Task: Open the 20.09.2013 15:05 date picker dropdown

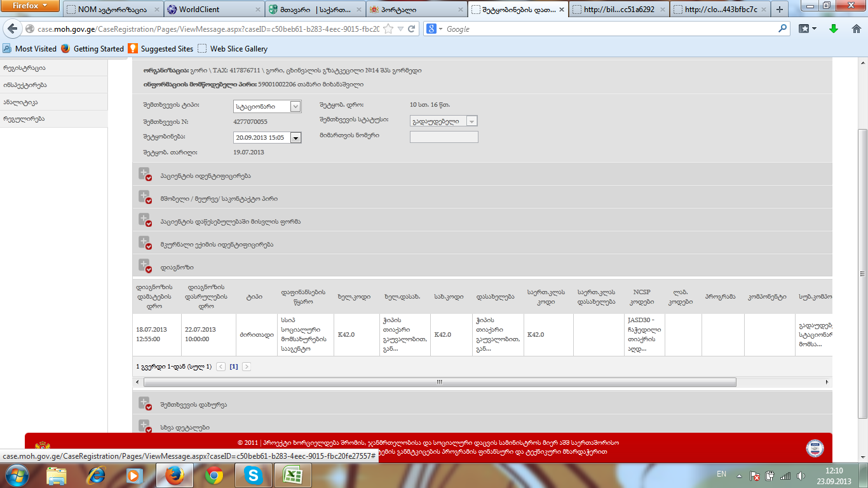Action: (x=295, y=137)
